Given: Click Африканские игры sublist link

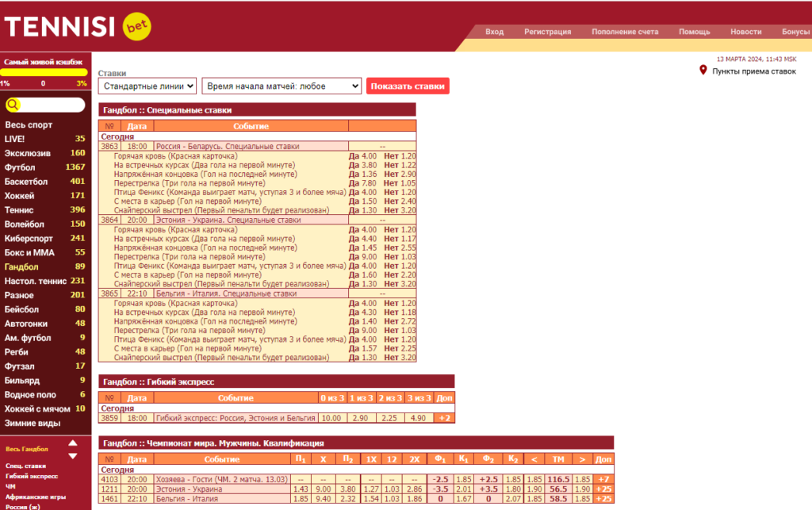Looking at the screenshot, I should 36,497.
